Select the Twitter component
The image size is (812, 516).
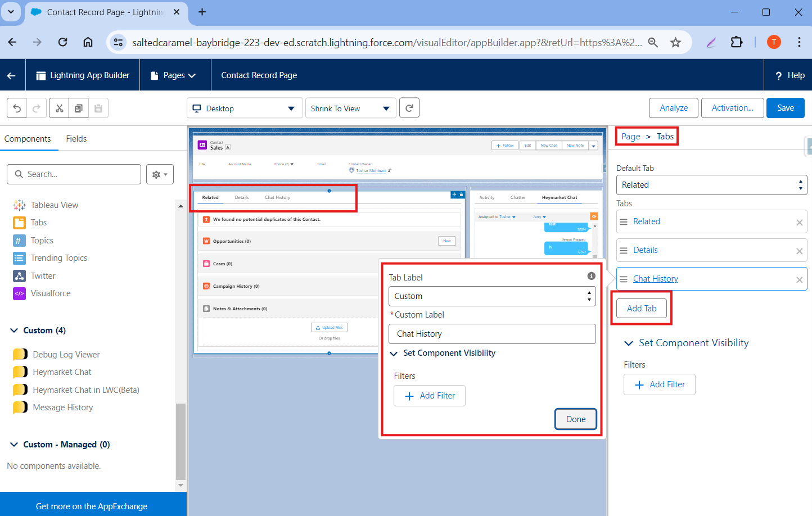point(34,276)
